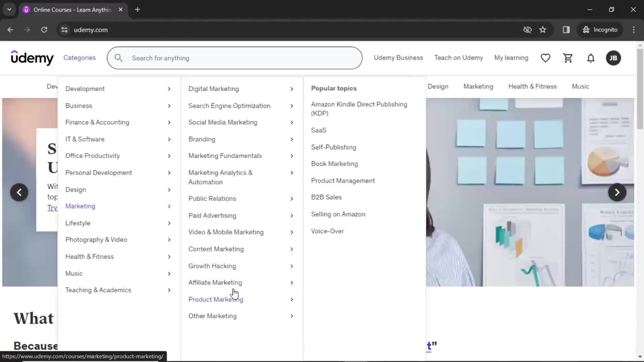Viewport: 644px width, 362px height.
Task: Choose Social Media Marketing subcategory
Action: 223,122
